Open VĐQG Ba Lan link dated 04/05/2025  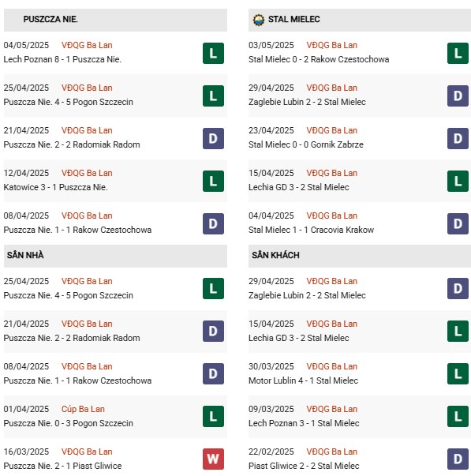tap(87, 45)
